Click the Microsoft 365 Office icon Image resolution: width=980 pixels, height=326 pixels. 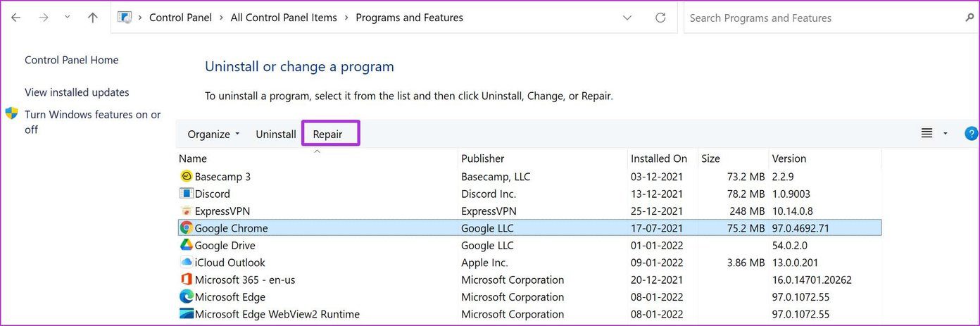[x=187, y=280]
